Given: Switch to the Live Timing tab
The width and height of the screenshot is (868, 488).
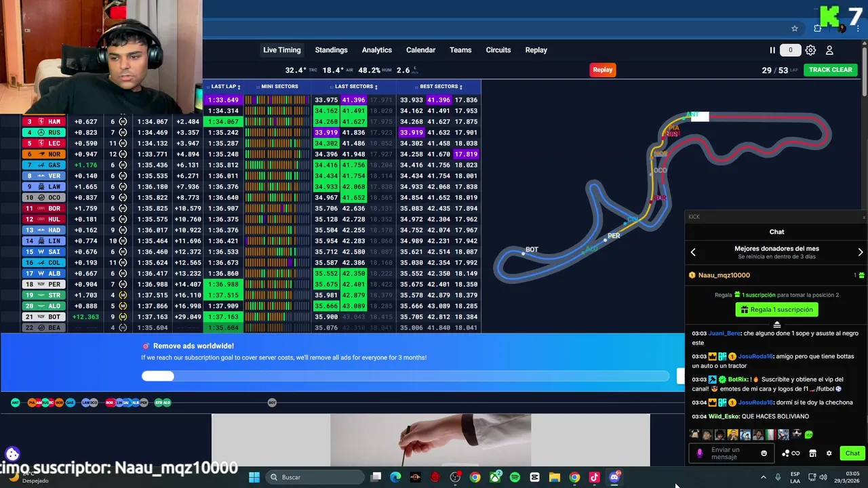Looking at the screenshot, I should 282,50.
